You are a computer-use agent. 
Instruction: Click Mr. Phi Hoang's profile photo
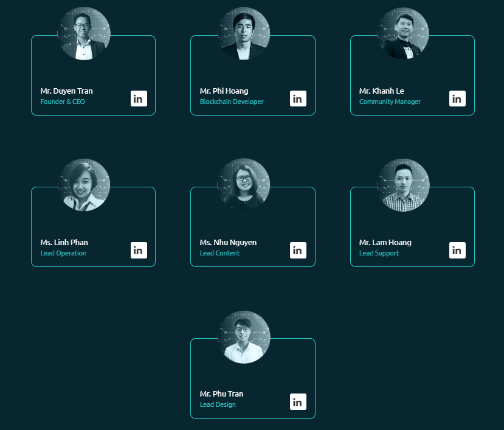244,34
